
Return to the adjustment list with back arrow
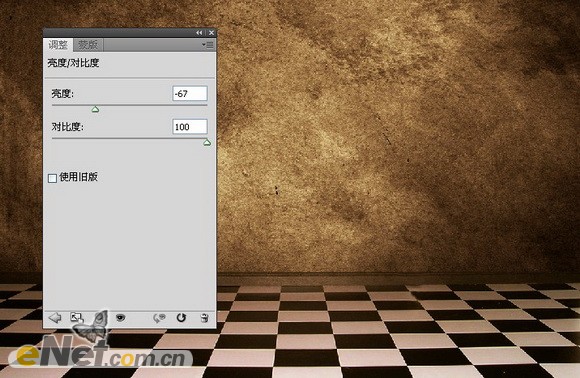[55, 318]
